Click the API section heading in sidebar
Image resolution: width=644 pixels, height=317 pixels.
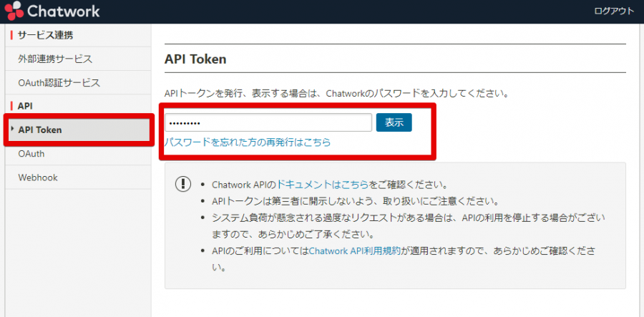[x=25, y=106]
